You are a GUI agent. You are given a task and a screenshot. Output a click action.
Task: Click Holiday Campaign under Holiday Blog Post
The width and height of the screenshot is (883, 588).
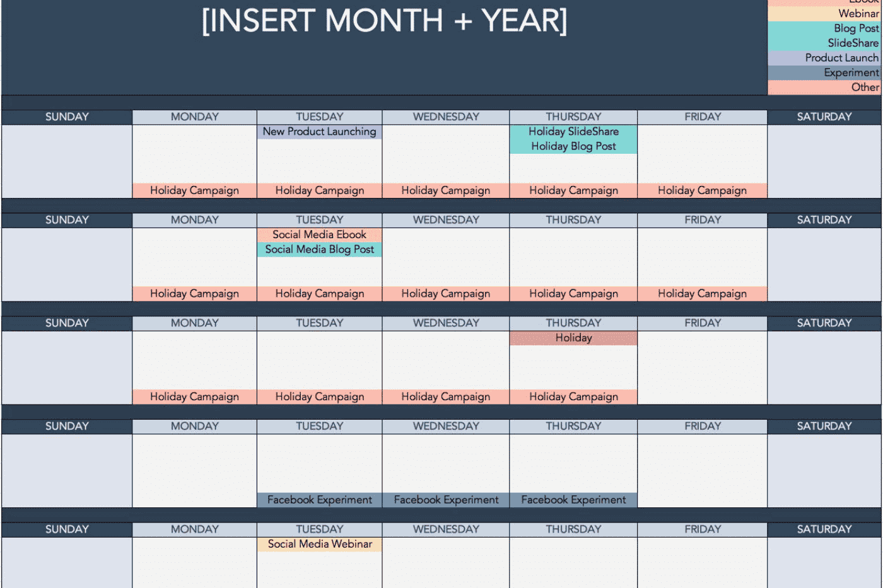click(x=573, y=190)
